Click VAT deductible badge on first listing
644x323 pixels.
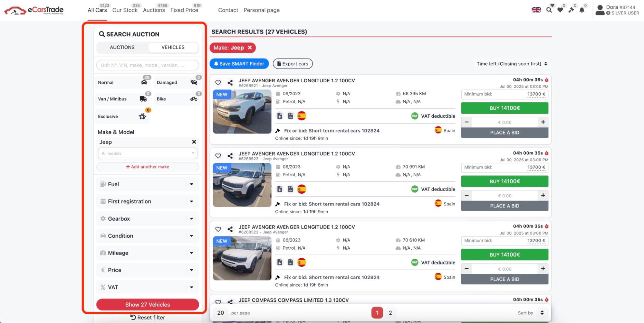point(433,116)
